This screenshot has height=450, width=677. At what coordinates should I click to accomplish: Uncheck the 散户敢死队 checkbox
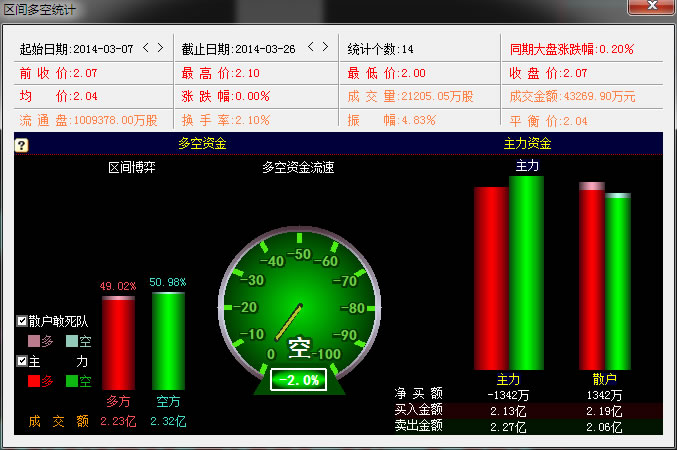click(x=22, y=322)
